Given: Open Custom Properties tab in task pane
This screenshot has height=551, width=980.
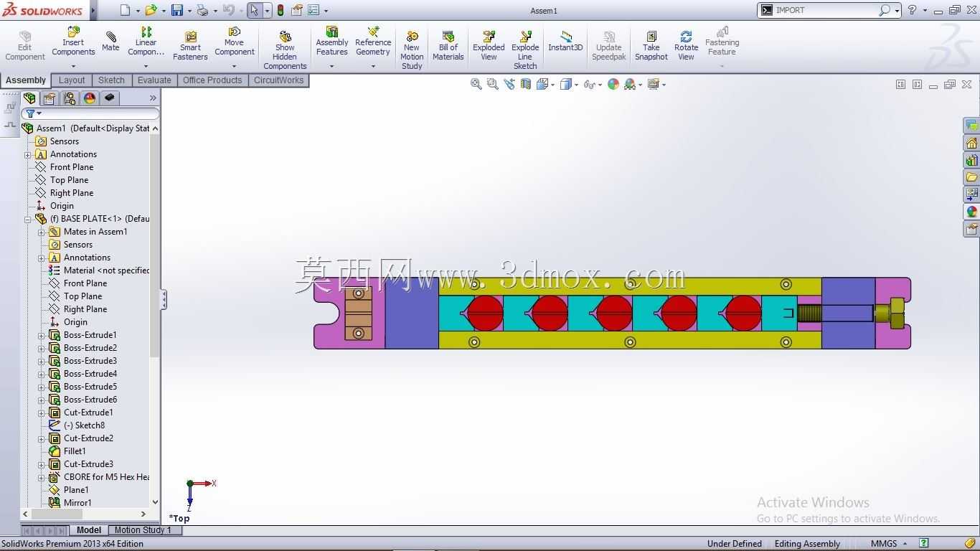Looking at the screenshot, I should click(971, 229).
